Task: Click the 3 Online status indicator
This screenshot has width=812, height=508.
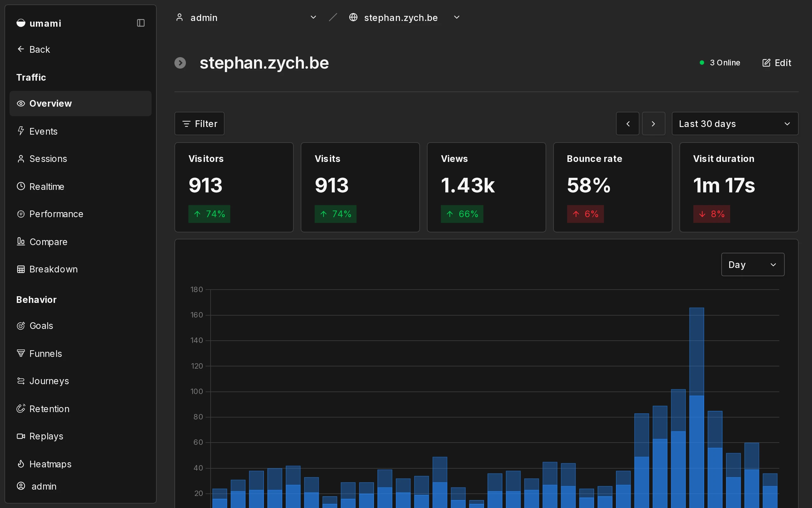Action: click(720, 63)
